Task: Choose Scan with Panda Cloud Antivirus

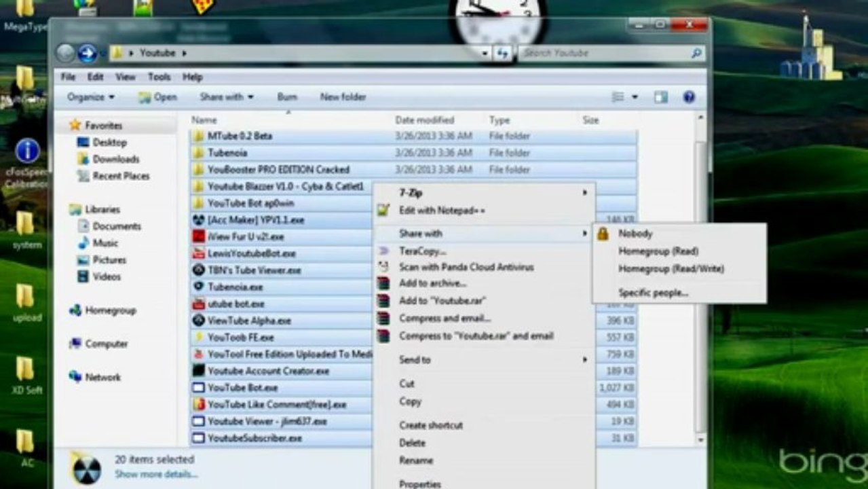Action: point(466,267)
